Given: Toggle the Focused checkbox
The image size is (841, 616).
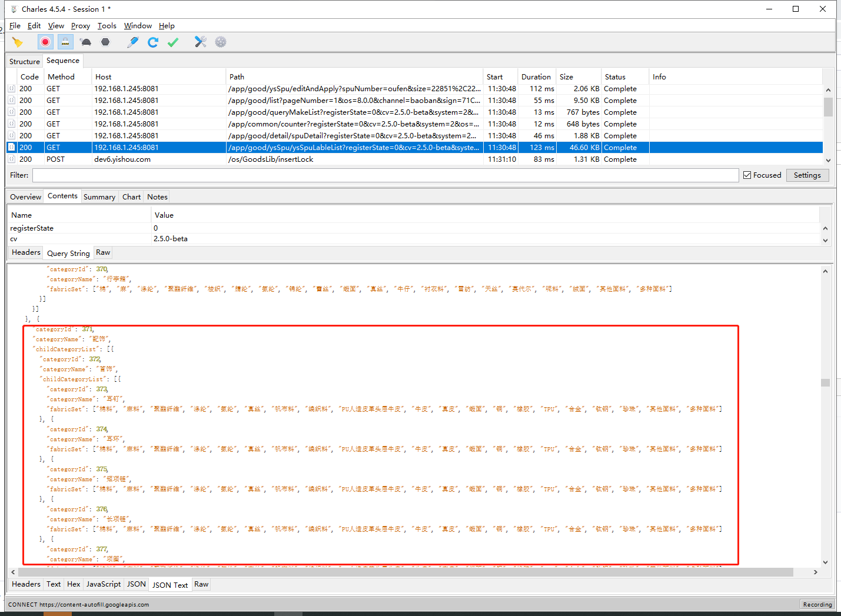Looking at the screenshot, I should click(x=747, y=175).
